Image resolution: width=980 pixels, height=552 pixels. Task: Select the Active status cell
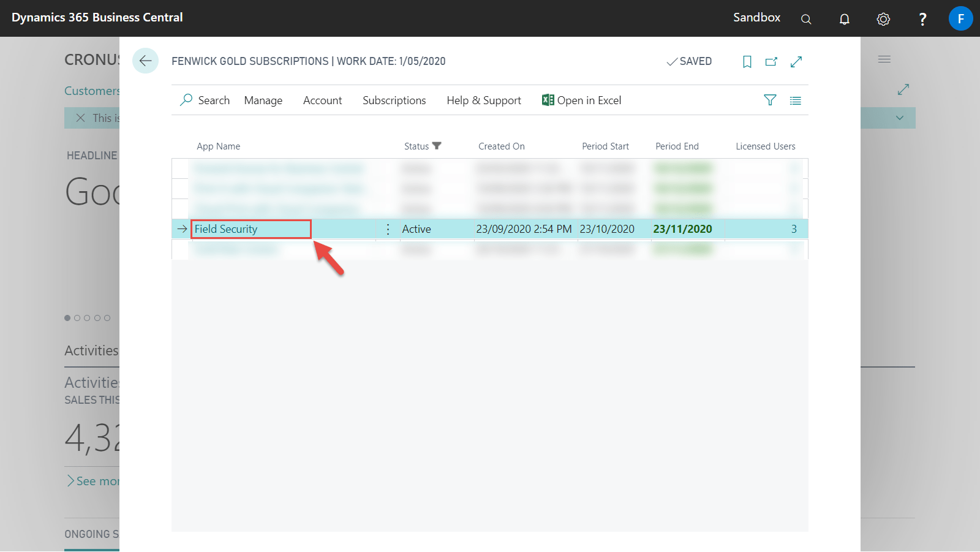[x=417, y=229]
